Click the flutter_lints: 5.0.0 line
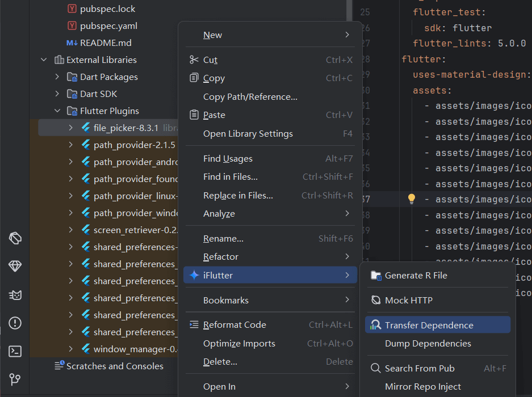Image resolution: width=532 pixels, height=397 pixels. pyautogui.click(x=469, y=44)
